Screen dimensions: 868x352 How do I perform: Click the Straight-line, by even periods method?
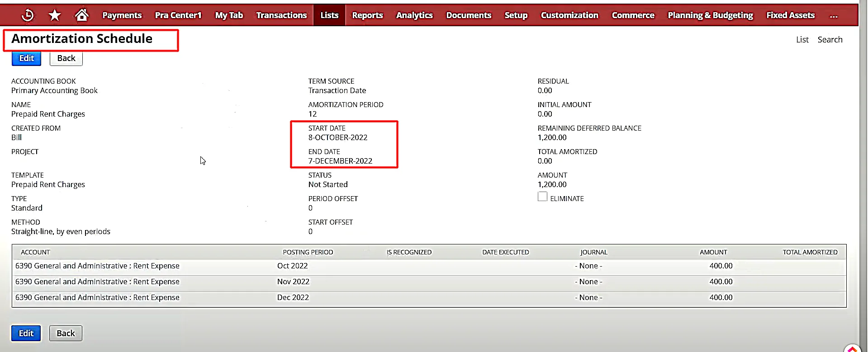click(61, 232)
